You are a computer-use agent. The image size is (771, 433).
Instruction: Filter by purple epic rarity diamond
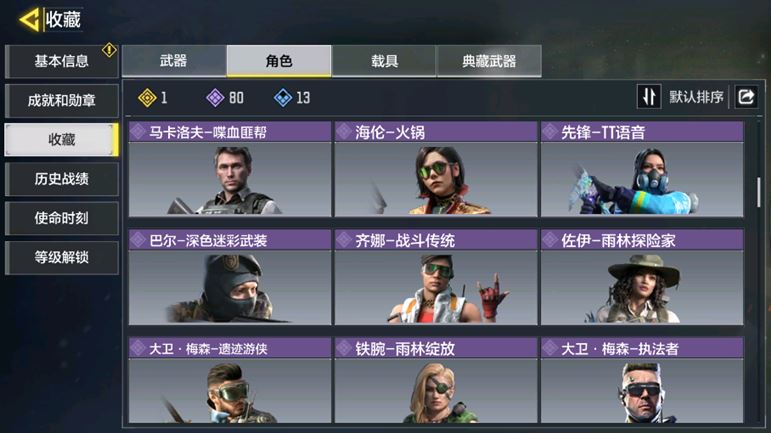215,98
